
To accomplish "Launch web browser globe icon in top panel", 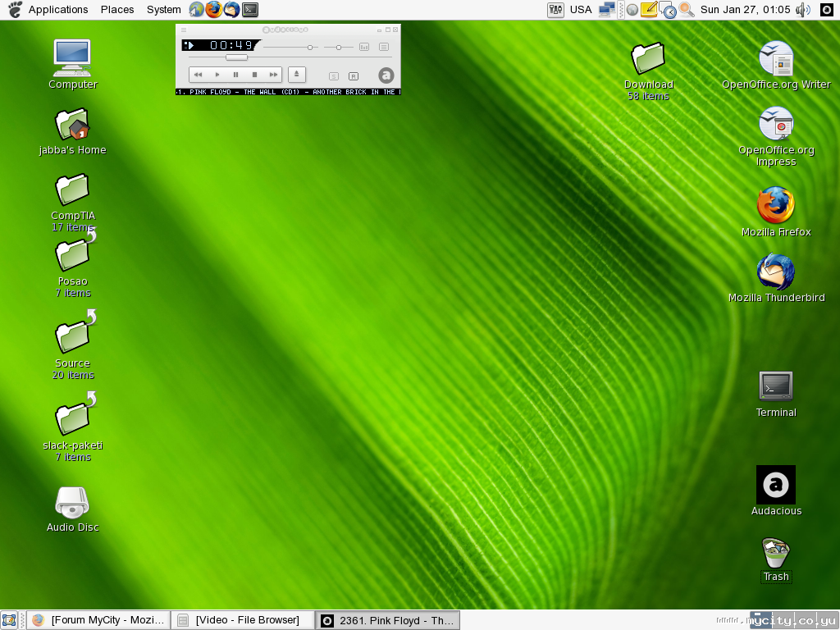I will [x=197, y=10].
